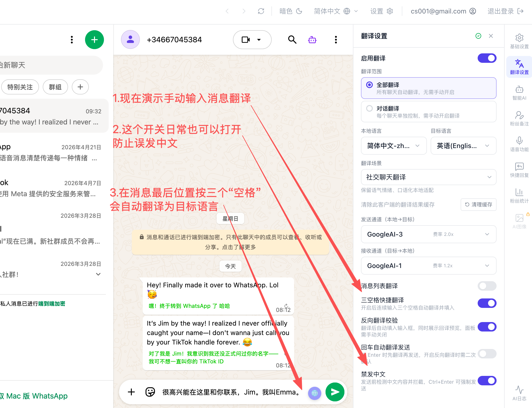Open 粉丝备注 in the right sidebar

(x=519, y=119)
